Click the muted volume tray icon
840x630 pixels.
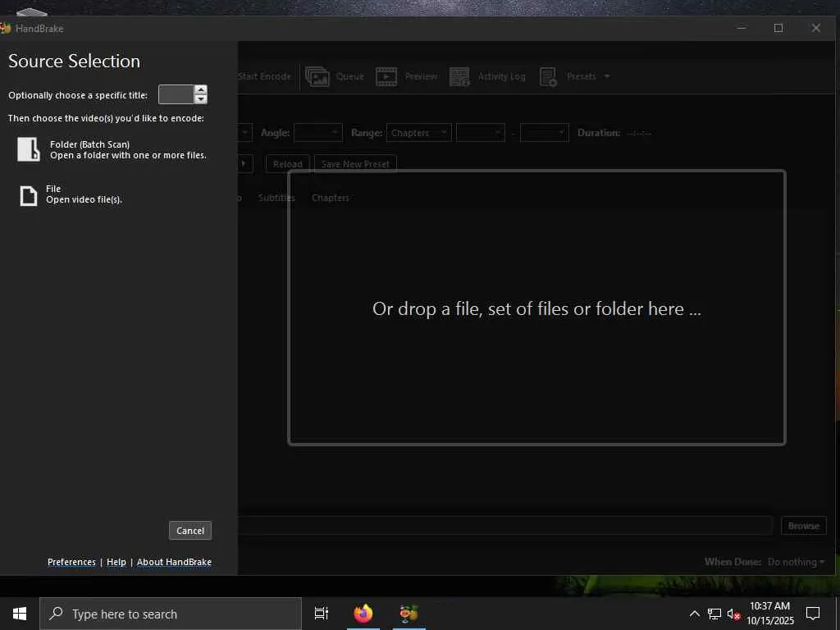coord(733,614)
